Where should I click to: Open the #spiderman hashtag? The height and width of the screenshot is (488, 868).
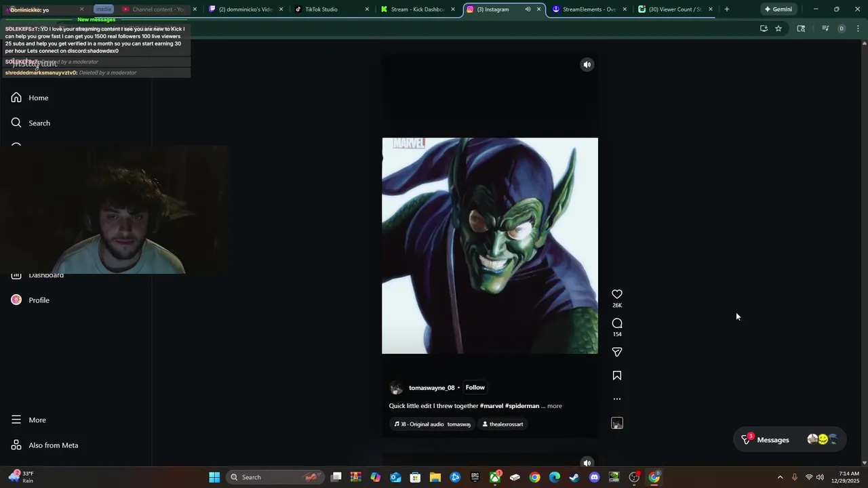click(x=522, y=406)
